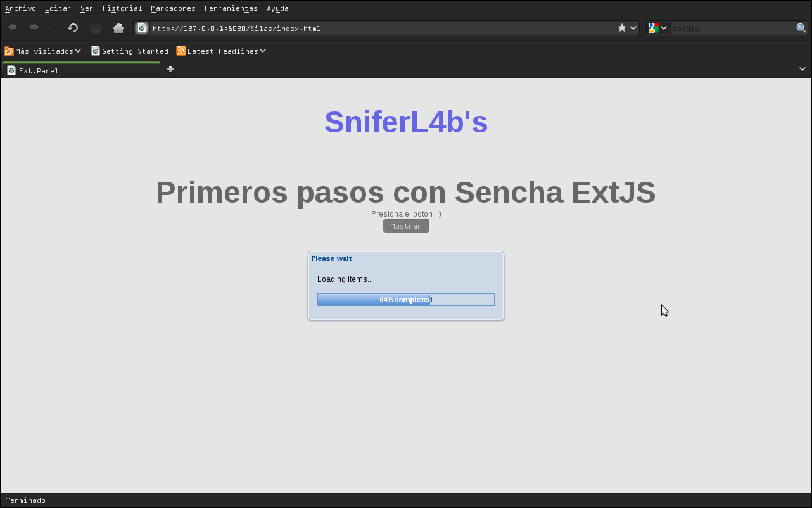Open the Getting Started bookmark
The height and width of the screenshot is (508, 812).
pos(134,51)
